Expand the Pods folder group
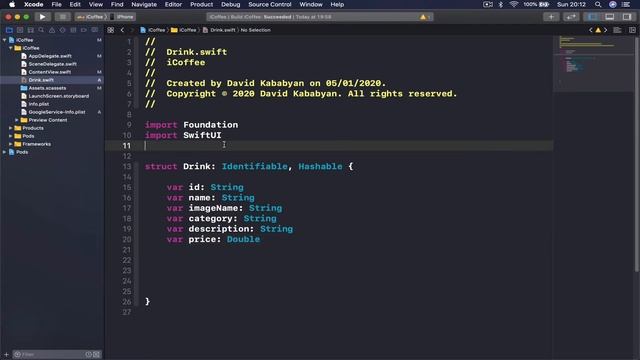 click(11, 136)
